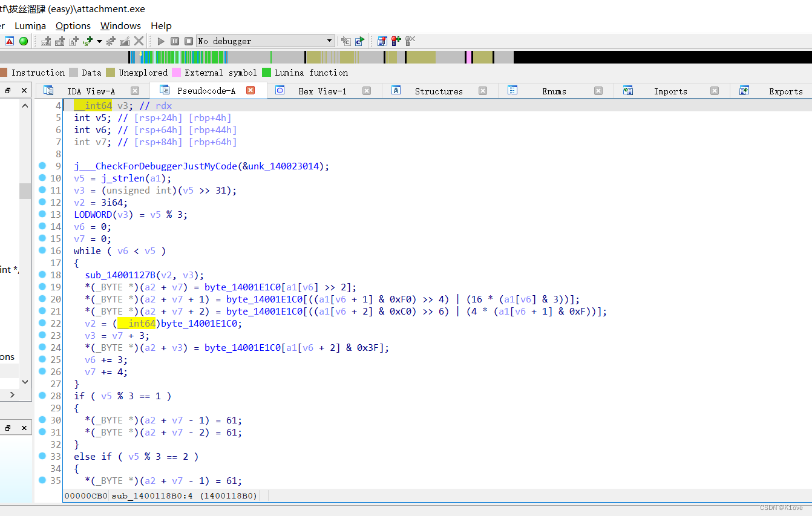812x516 pixels.
Task: Open the Debugger Windows icon next to breakpoint icons
Action: click(382, 41)
